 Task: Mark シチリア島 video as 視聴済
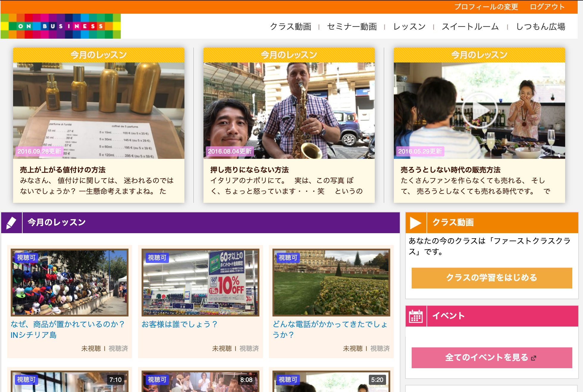(118, 349)
